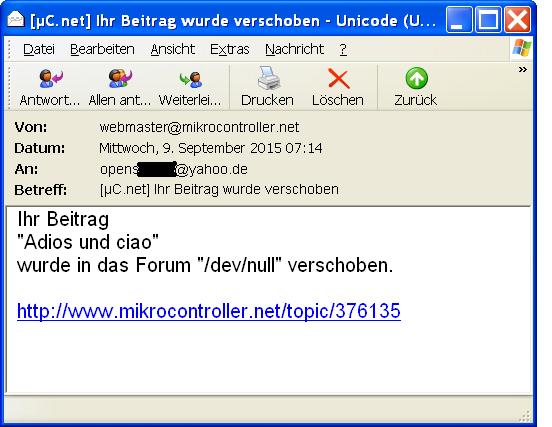Open the Ansicht menu
The width and height of the screenshot is (552, 427).
pyautogui.click(x=172, y=49)
